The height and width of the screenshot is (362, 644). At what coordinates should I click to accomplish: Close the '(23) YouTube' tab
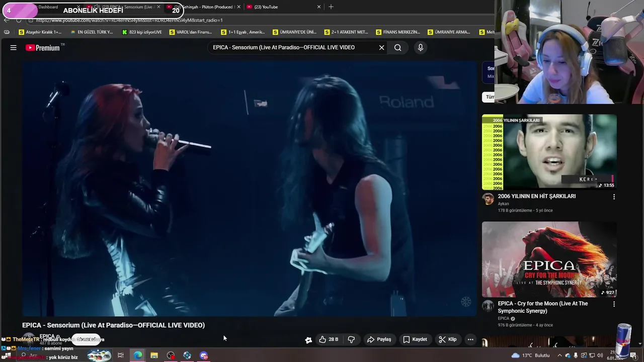(318, 7)
